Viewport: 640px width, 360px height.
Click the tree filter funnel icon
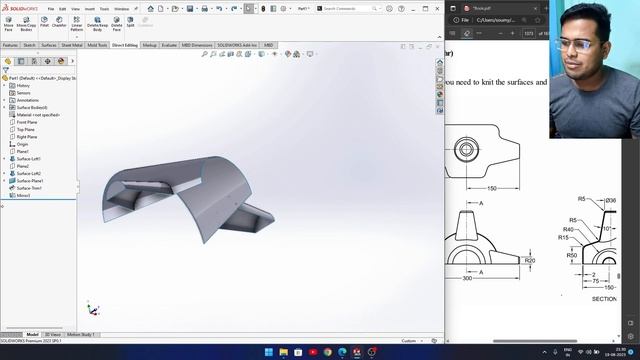click(6, 70)
